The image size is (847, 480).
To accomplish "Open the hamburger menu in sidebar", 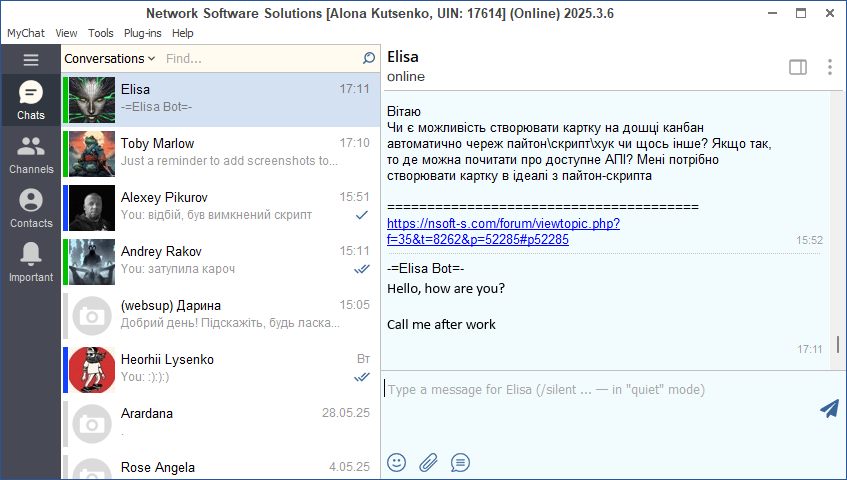I will point(30,60).
